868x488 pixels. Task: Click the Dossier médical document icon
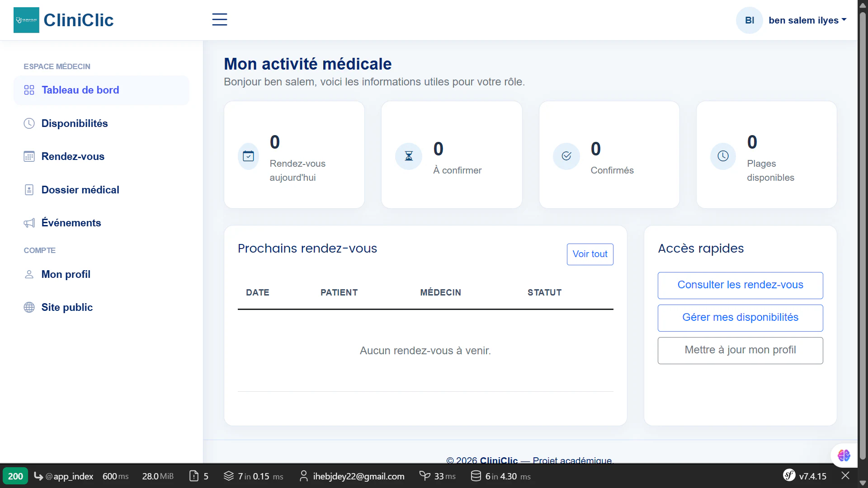pyautogui.click(x=29, y=190)
